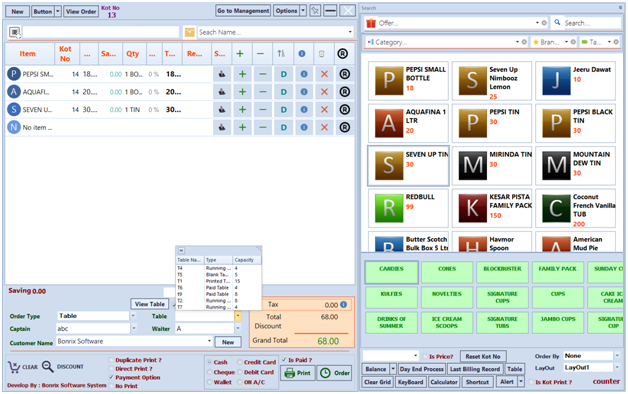Place the order with the Order button

(x=335, y=373)
